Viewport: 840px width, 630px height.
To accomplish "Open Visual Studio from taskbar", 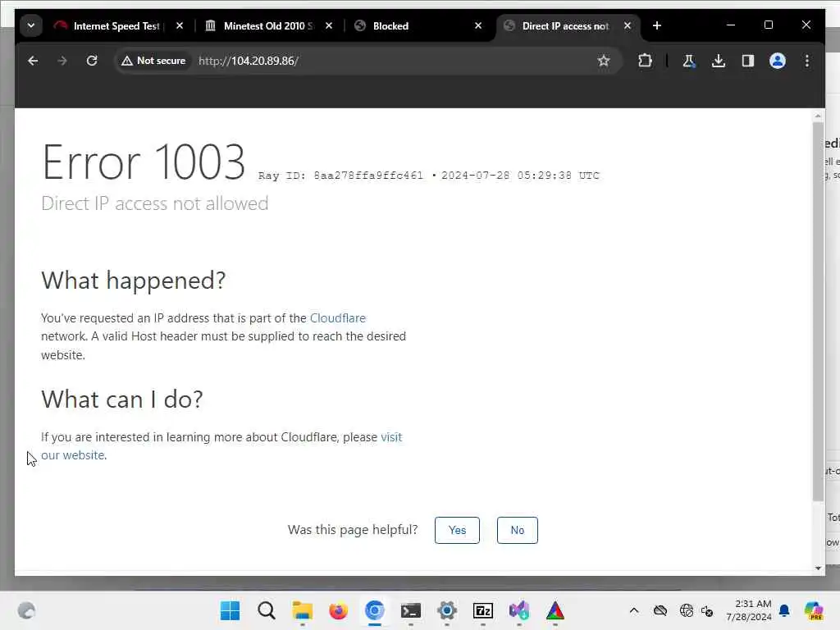I will tap(519, 610).
